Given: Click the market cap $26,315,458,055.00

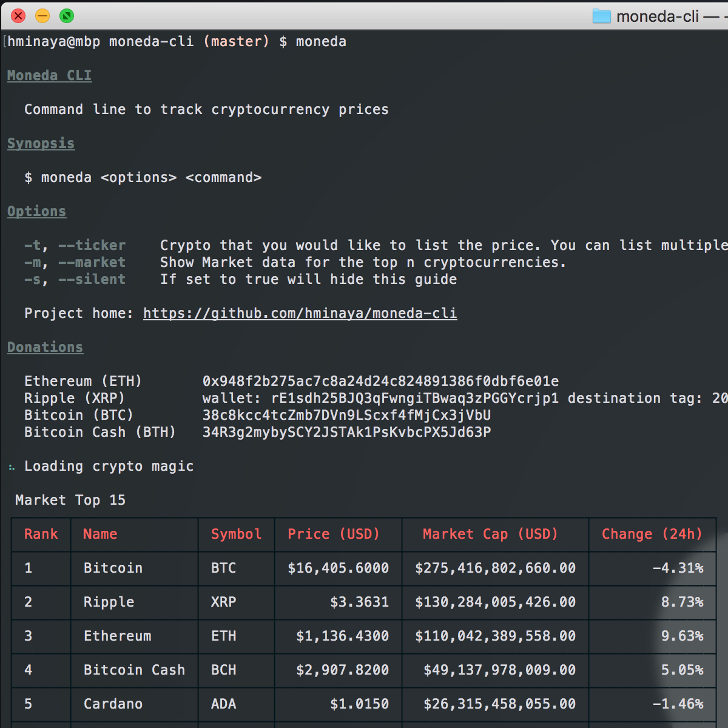Looking at the screenshot, I should tap(499, 704).
